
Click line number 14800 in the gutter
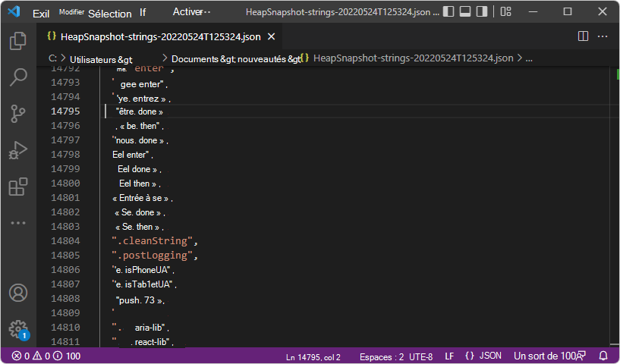click(65, 184)
